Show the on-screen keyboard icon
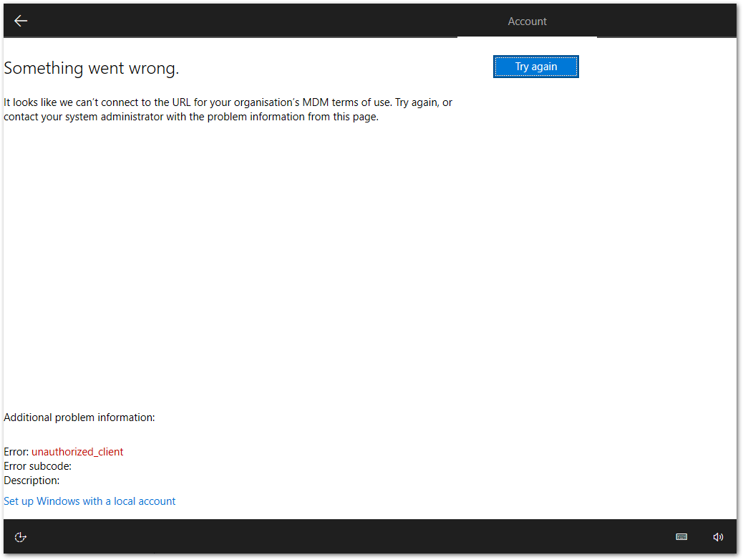Viewport: 743px width, 560px height. (681, 537)
